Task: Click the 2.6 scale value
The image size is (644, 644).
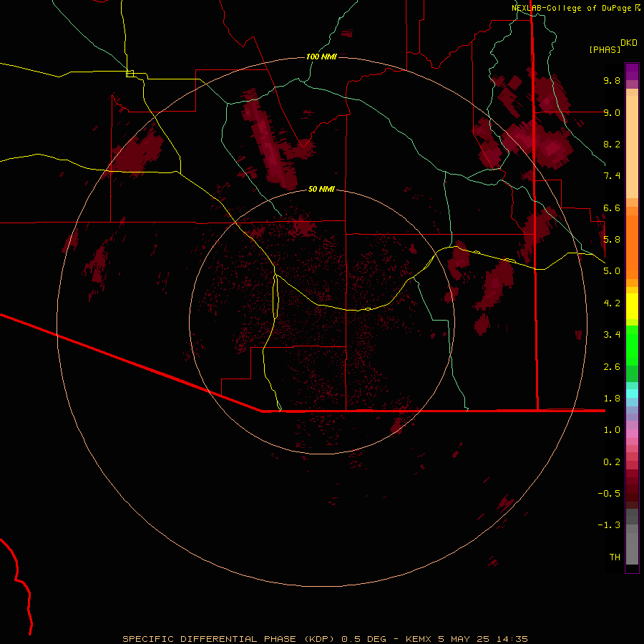Action: click(612, 367)
